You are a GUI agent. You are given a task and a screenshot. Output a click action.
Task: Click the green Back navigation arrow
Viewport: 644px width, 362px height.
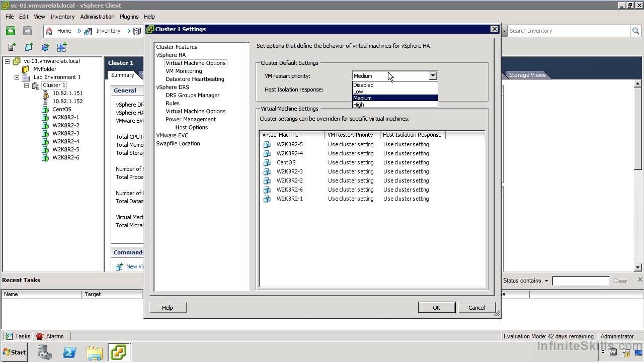[11, 31]
